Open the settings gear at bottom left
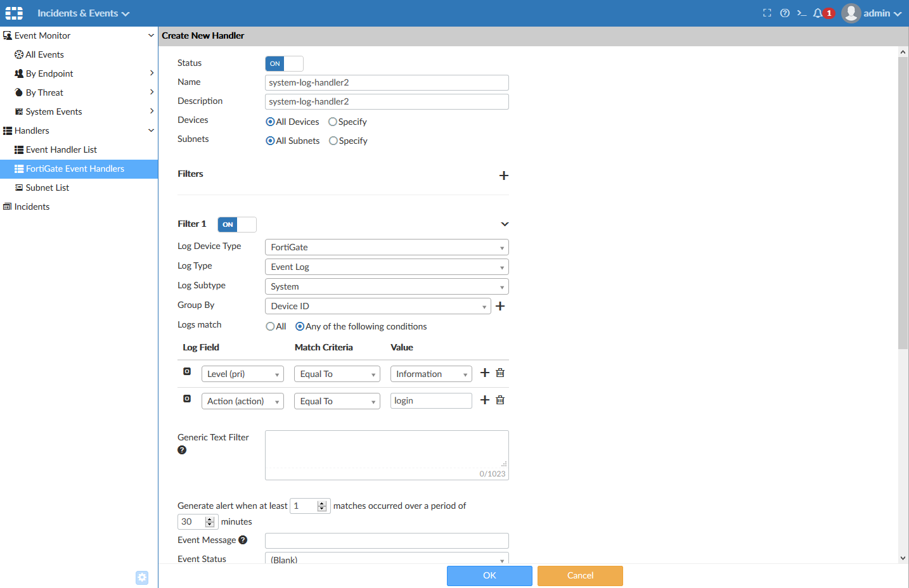The image size is (909, 588). pyautogui.click(x=141, y=577)
